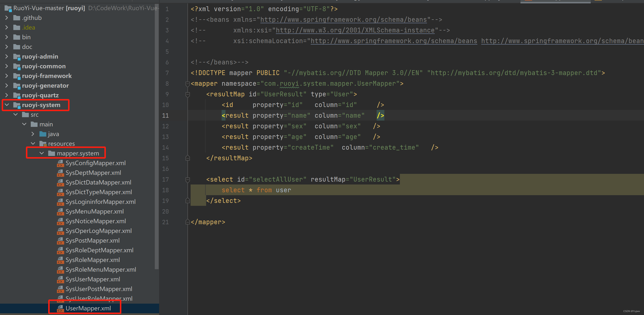644x315 pixels.
Task: Click the .github folder icon
Action: coord(17,18)
